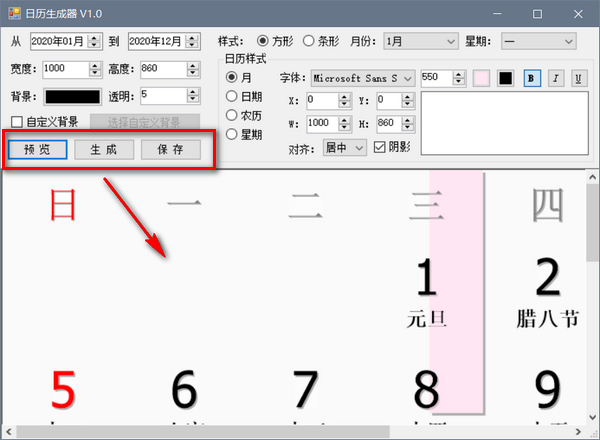
Task: Toggle the 阴影 shadow checkbox
Action: click(x=379, y=146)
